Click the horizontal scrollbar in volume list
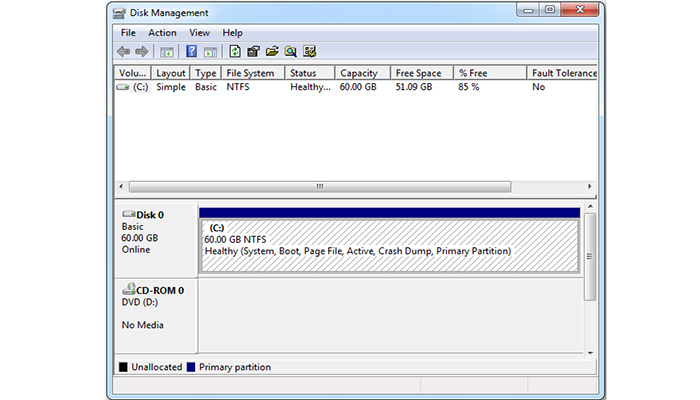Screen dimensions: 700x400 [320, 186]
